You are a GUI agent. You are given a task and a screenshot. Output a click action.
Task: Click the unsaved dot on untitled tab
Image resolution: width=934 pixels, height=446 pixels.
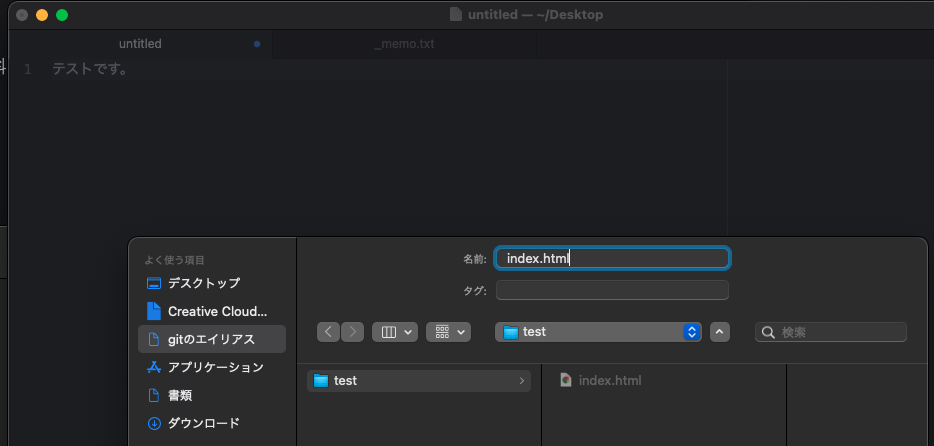pos(257,44)
